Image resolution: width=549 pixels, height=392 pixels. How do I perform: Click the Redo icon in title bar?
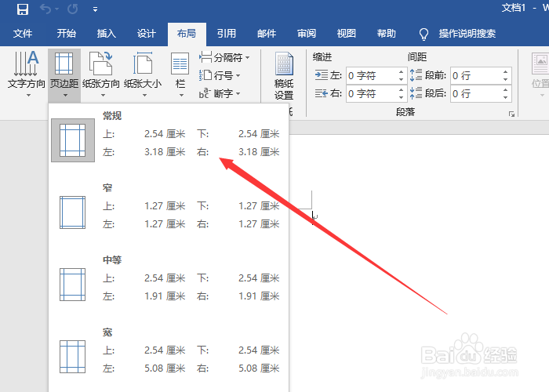(x=72, y=9)
